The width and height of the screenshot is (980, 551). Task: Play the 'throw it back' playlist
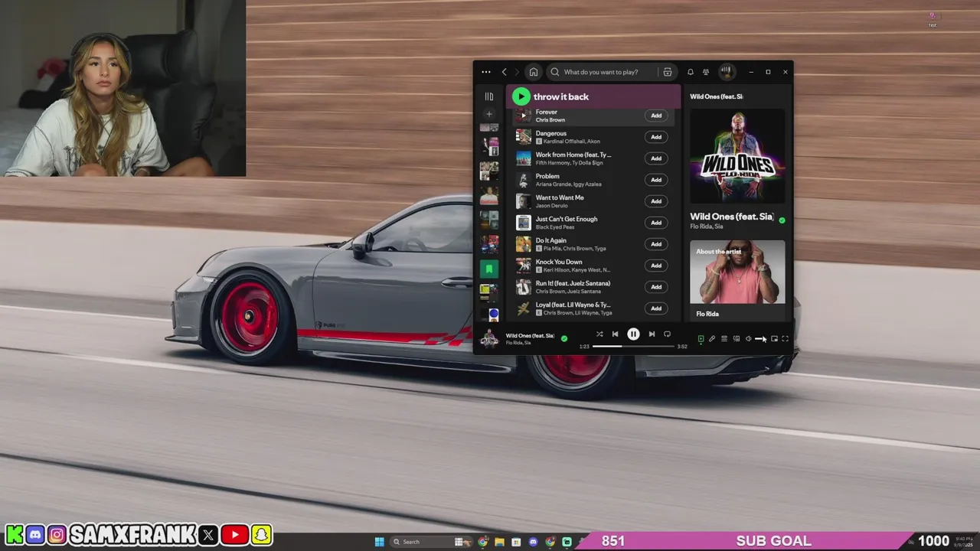coord(521,96)
